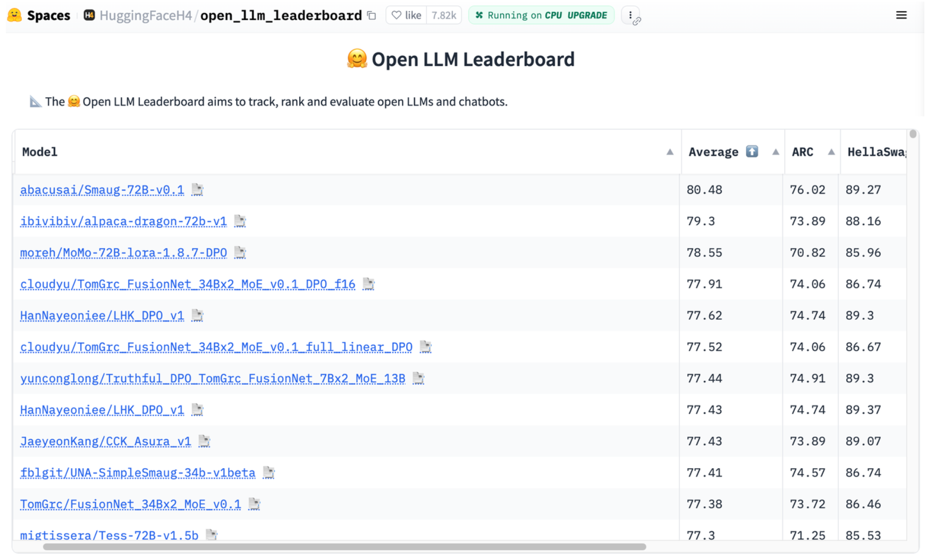Sort by the Model column arrow
The height and width of the screenshot is (560, 927).
pos(670,152)
